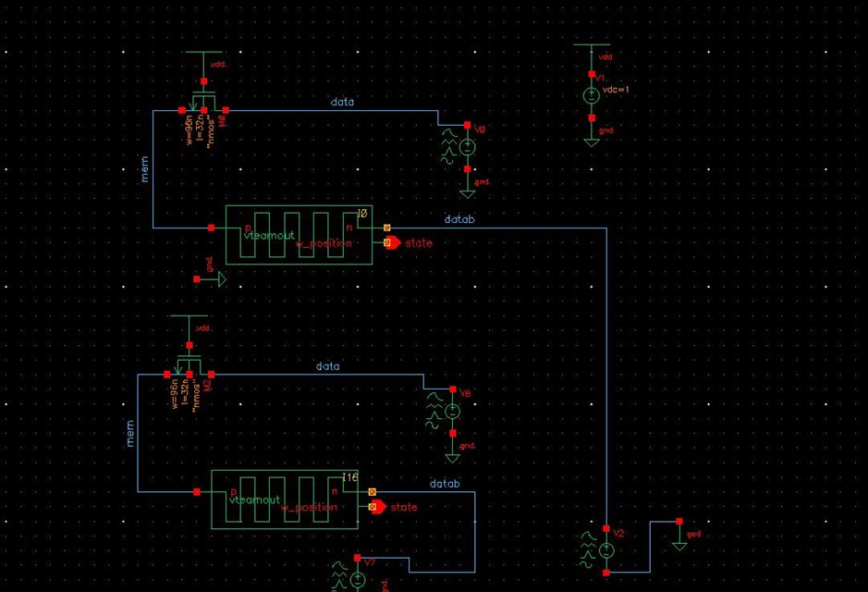Screen dimensions: 868x592
Task: Click the n terminal pin of I16
Action: coord(372,492)
